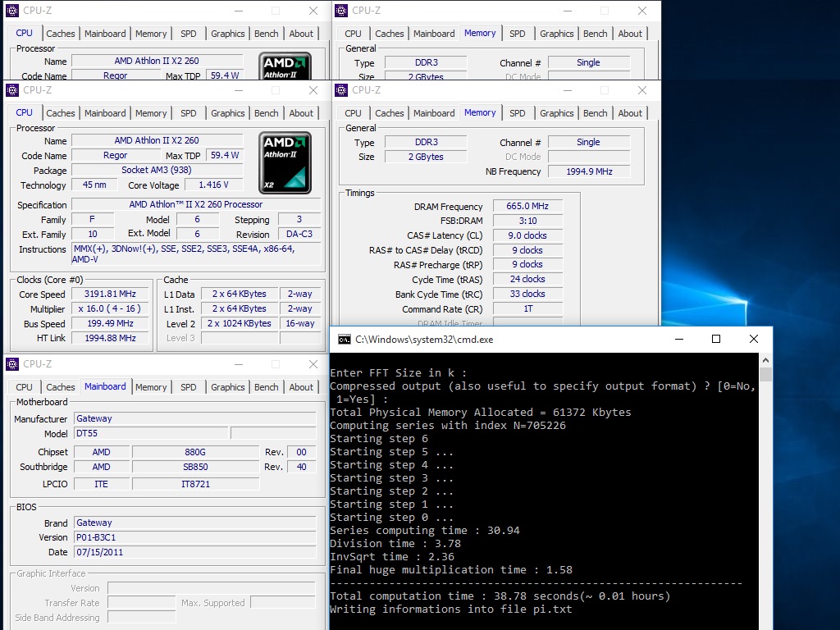Click the DRAM Frequency value 665.0 MHz
840x630 pixels.
(x=527, y=206)
